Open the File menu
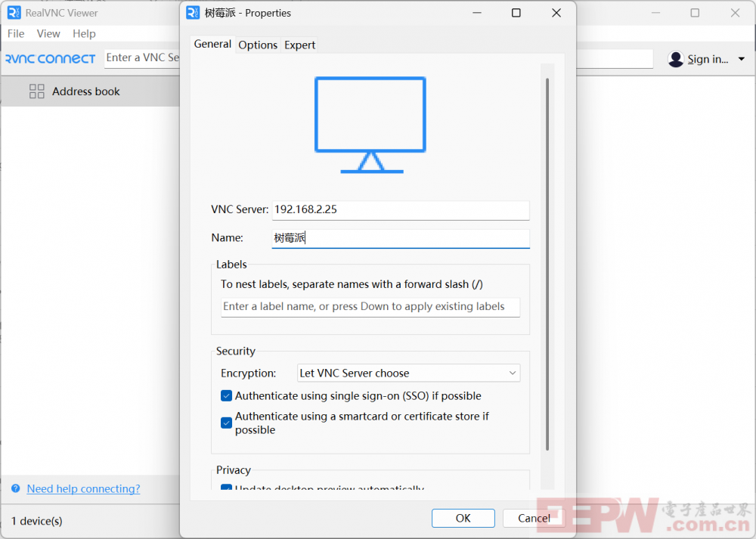756x539 pixels. click(x=16, y=34)
